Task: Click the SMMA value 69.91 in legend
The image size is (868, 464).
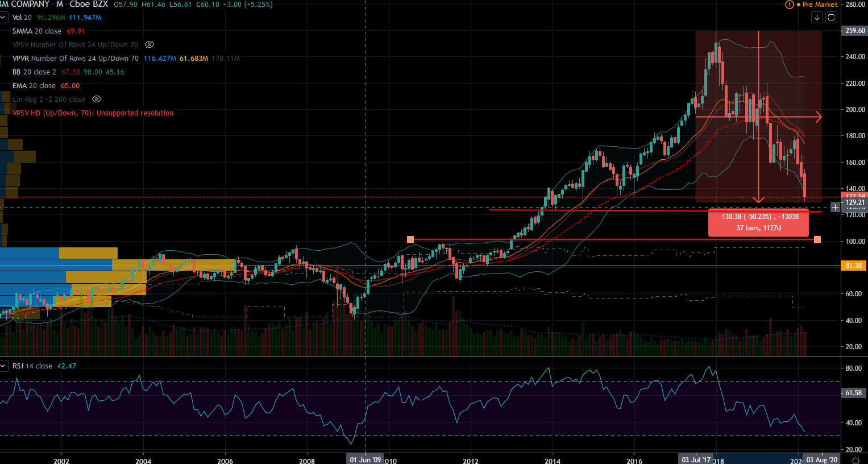Action: tap(76, 31)
